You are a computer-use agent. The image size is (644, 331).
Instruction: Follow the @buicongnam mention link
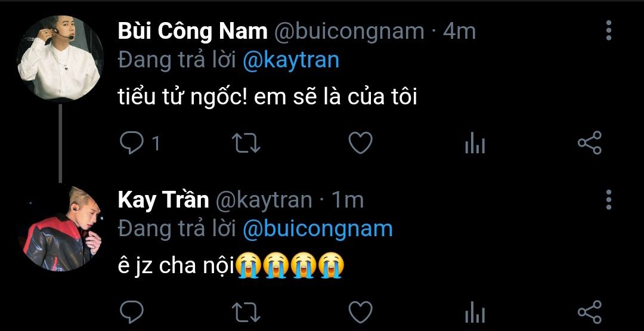(318, 229)
